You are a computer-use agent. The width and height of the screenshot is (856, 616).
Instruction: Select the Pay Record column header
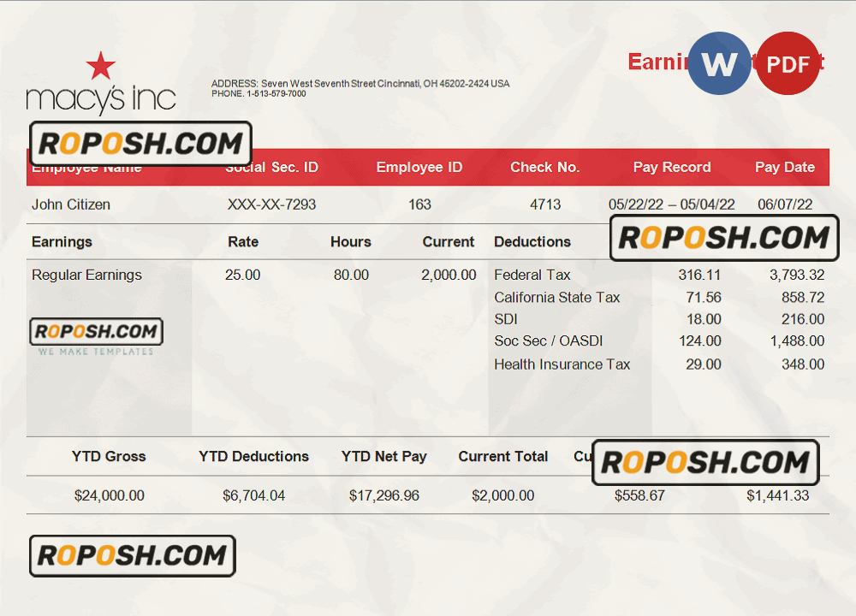click(x=671, y=168)
